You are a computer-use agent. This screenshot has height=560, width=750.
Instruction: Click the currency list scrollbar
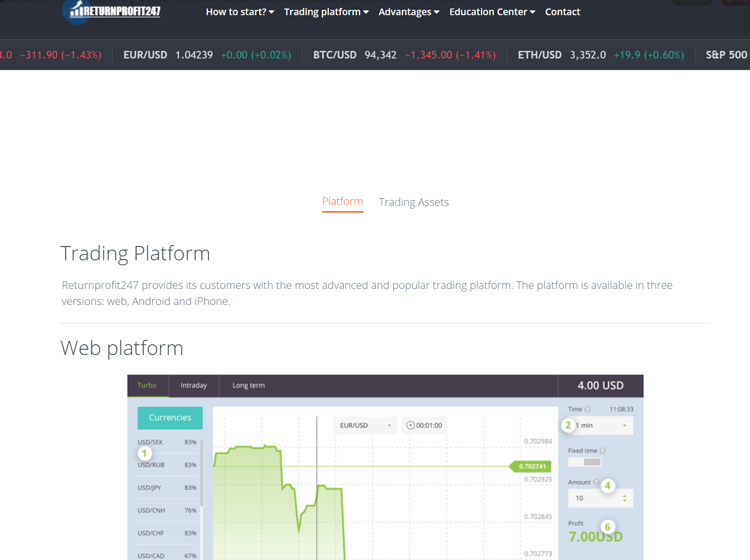pos(202,473)
